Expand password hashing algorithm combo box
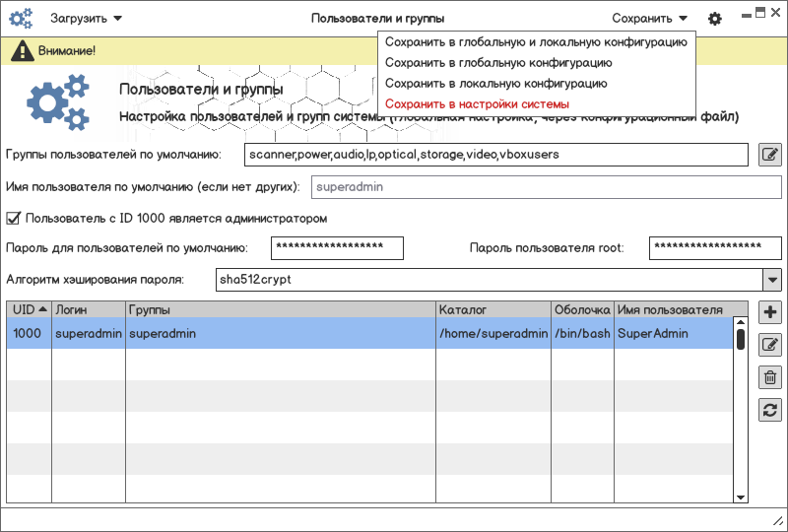Viewport: 788px width, 532px height. (x=771, y=280)
